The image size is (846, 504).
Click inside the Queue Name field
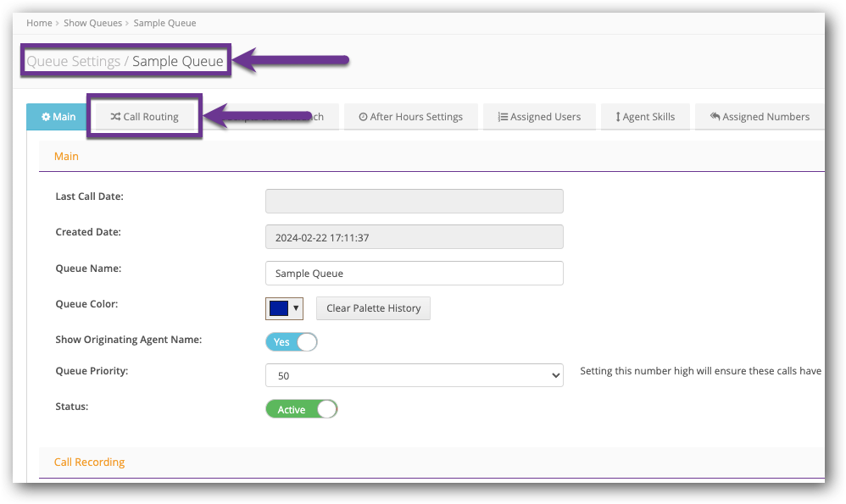pyautogui.click(x=414, y=273)
